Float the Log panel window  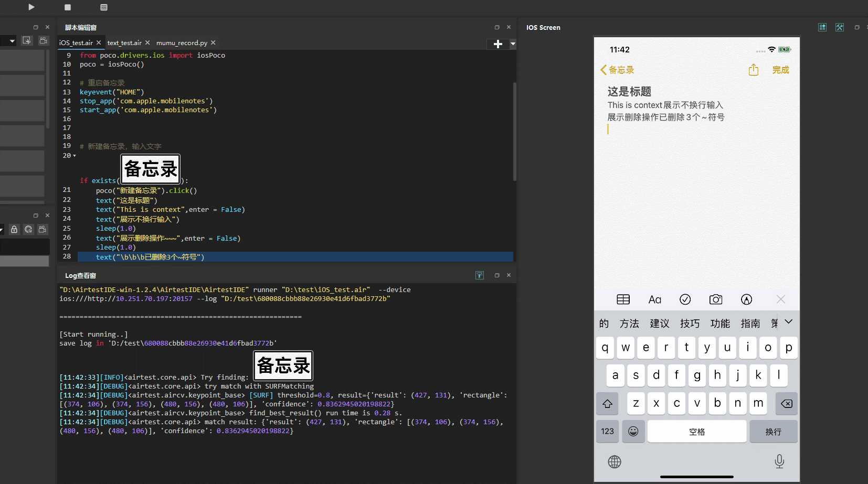[497, 275]
